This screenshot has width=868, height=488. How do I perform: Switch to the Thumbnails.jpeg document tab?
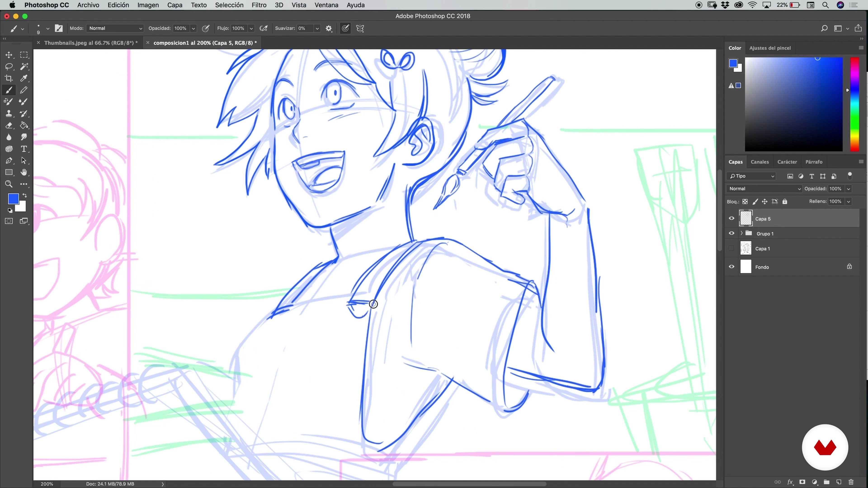[x=91, y=43]
